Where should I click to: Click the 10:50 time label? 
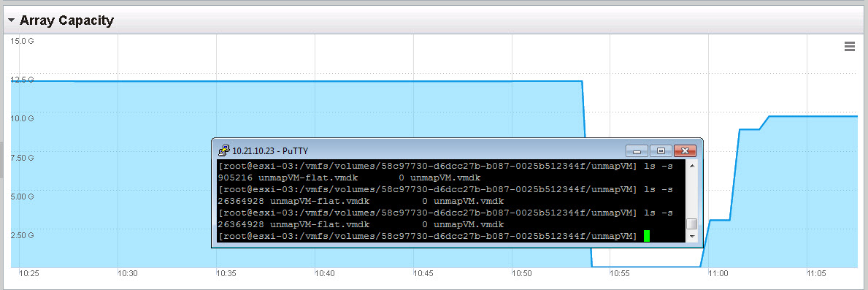pos(521,273)
